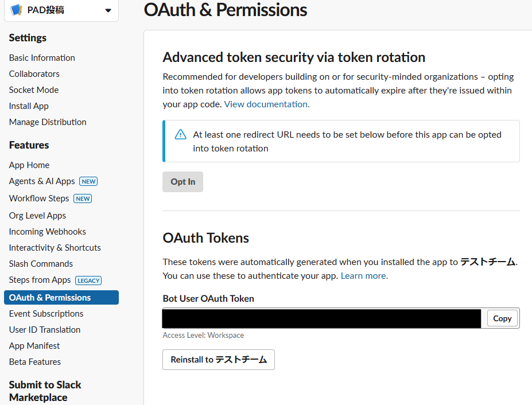Open Basic Information settings page
The width and height of the screenshot is (532, 405).
click(42, 58)
